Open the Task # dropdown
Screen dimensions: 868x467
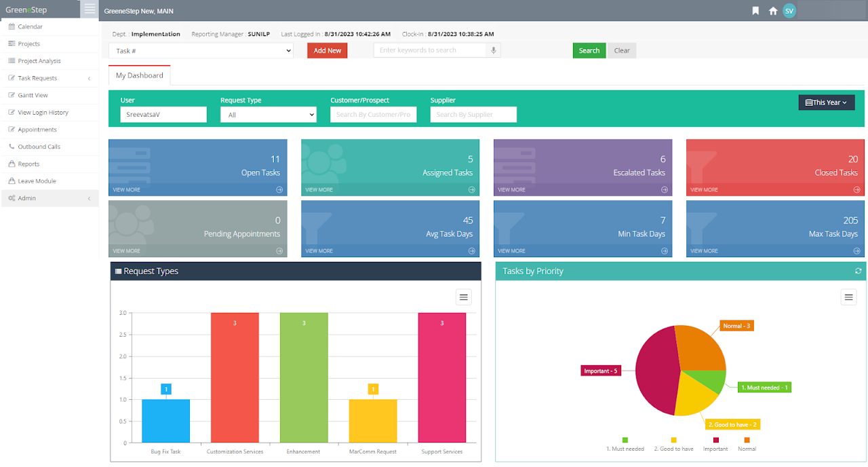tap(201, 51)
